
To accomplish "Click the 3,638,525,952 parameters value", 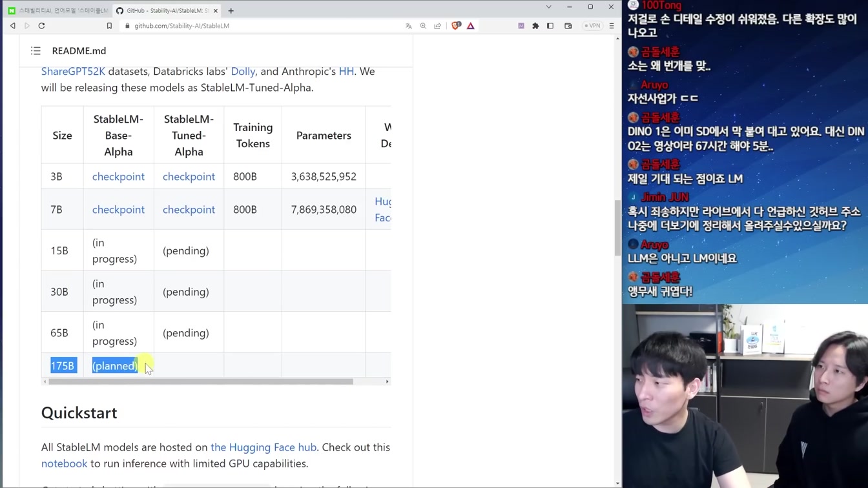I will (x=324, y=177).
